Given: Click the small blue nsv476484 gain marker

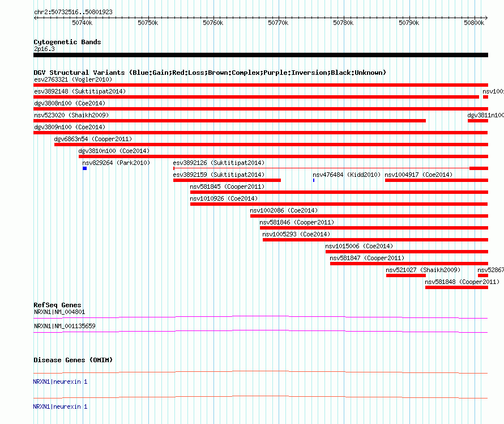Looking at the screenshot, I should tap(313, 180).
